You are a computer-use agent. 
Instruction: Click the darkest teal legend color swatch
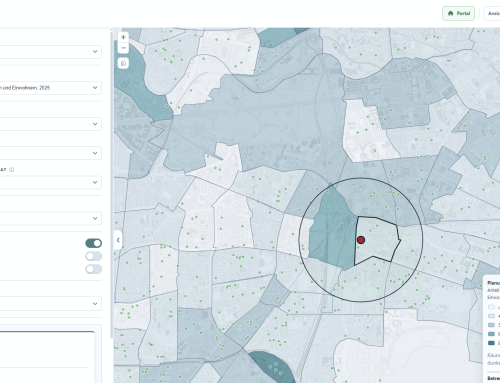(x=491, y=343)
